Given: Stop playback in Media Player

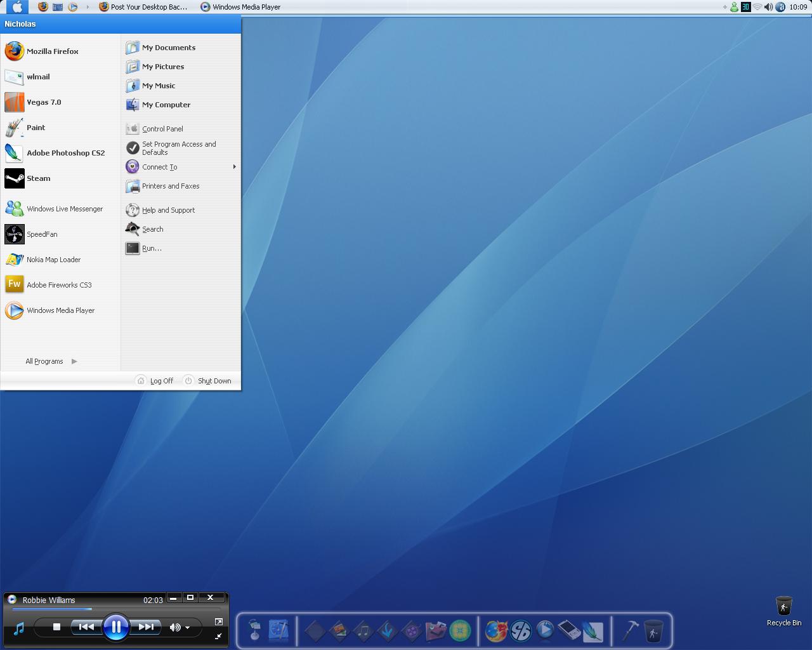Looking at the screenshot, I should click(x=56, y=627).
